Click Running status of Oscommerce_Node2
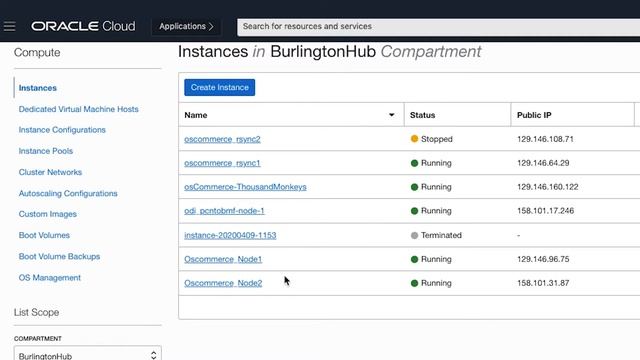The height and width of the screenshot is (360, 640). 436,283
